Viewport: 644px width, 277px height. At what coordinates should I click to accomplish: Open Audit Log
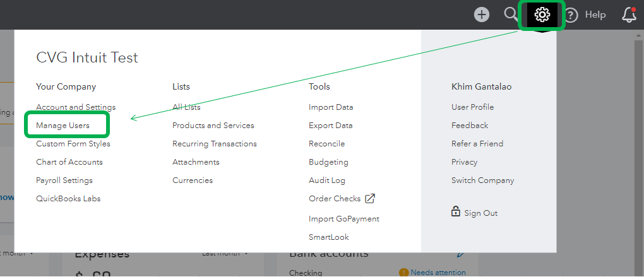327,180
